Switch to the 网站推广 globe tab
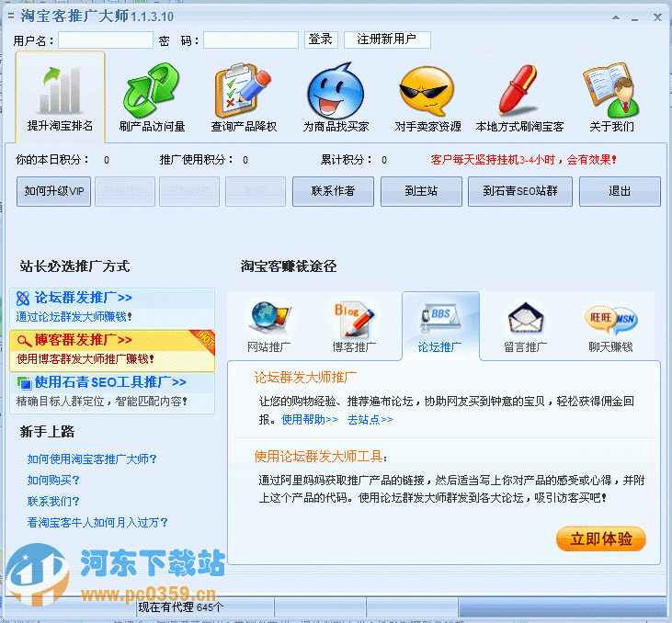 click(x=269, y=327)
